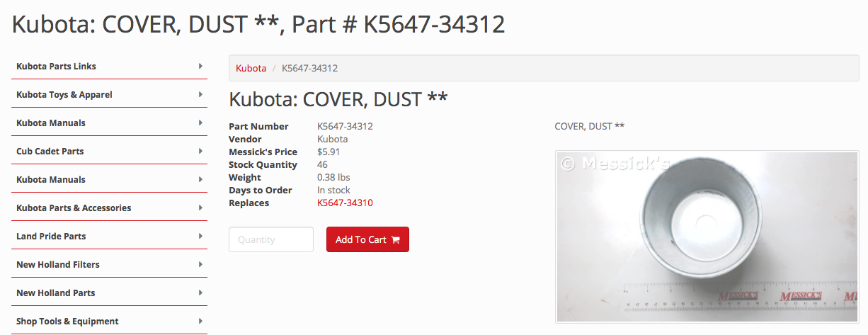
Task: Select the K5647-34312 breadcrumb item
Action: point(309,68)
